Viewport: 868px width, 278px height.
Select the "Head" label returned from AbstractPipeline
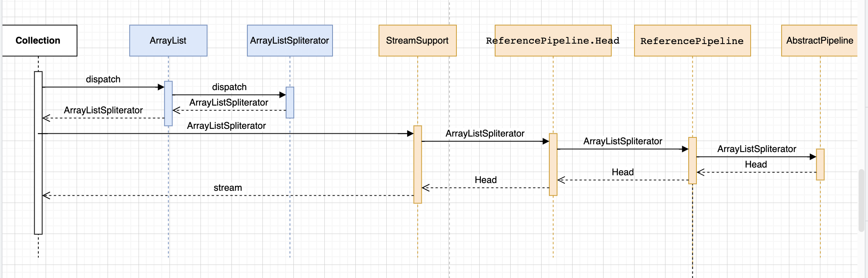756,164
